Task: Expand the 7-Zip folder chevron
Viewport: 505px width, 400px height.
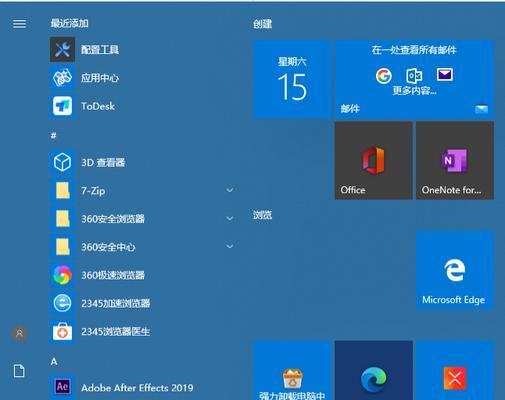Action: 230,190
